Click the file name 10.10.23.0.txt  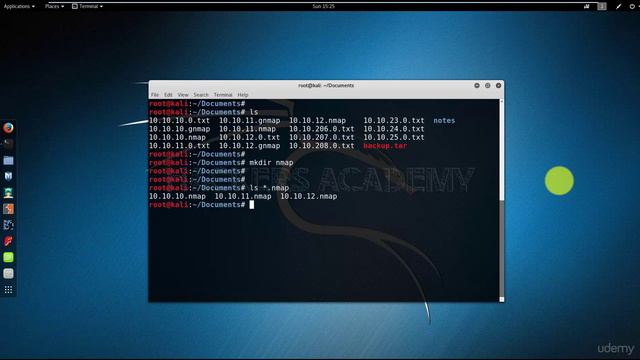[393, 120]
